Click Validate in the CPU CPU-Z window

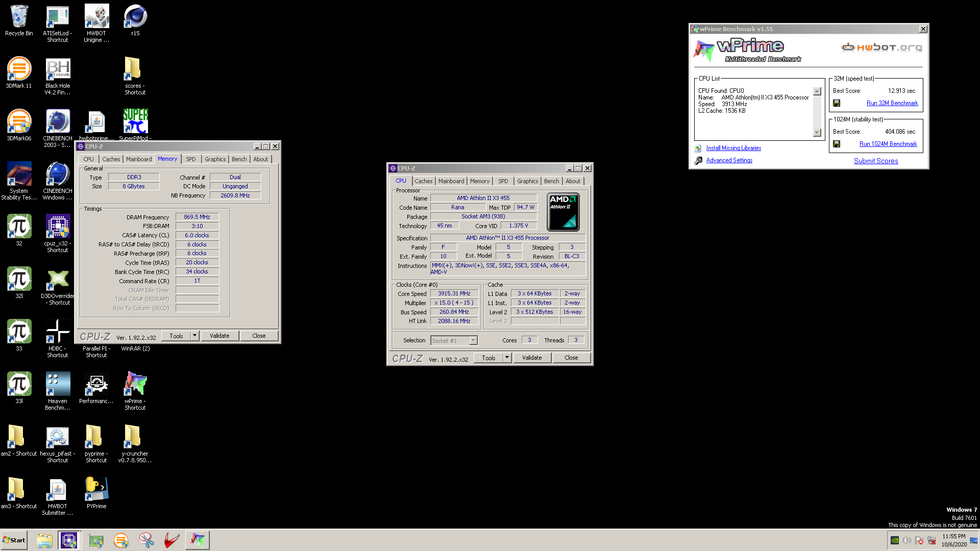coord(532,358)
